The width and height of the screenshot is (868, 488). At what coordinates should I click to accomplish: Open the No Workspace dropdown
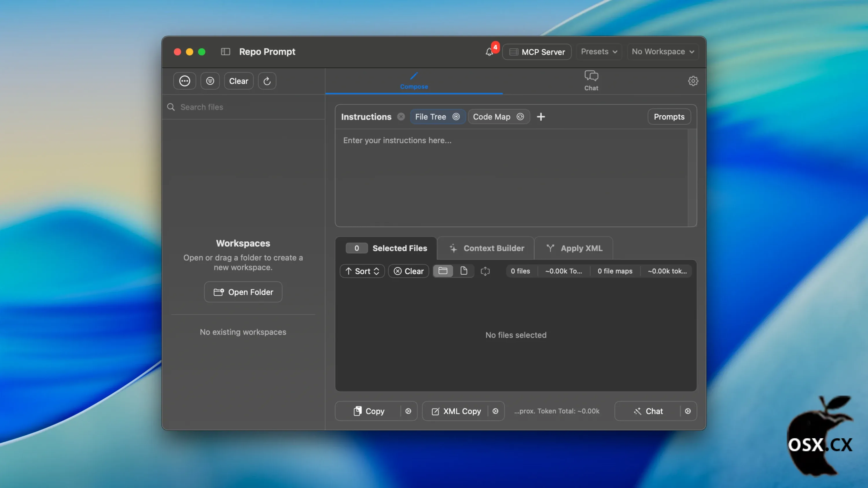[x=663, y=51]
